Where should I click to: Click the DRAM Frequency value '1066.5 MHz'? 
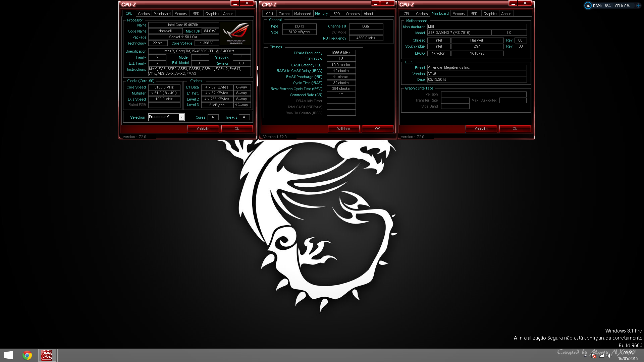tap(341, 53)
